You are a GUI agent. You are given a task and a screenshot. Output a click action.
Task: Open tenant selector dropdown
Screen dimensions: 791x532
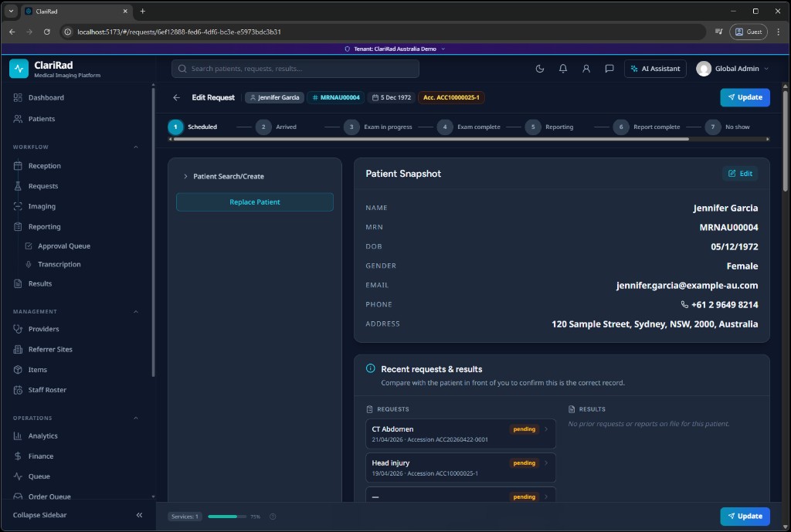[395, 49]
